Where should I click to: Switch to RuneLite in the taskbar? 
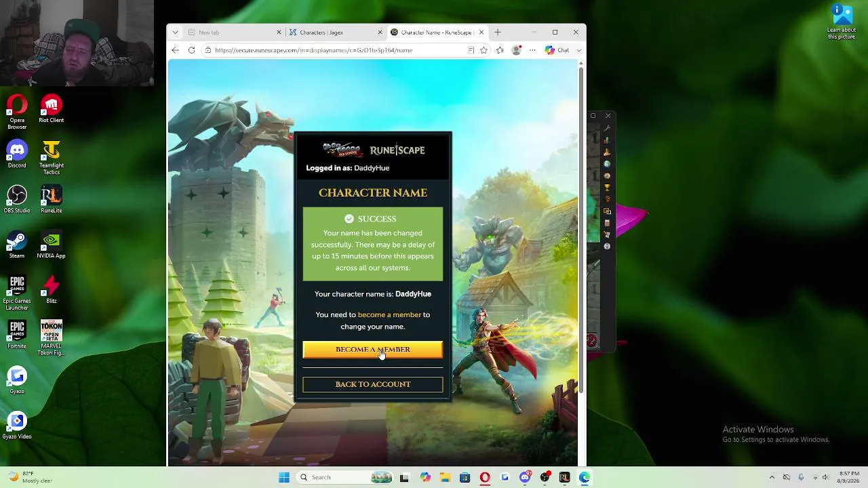pos(564,477)
